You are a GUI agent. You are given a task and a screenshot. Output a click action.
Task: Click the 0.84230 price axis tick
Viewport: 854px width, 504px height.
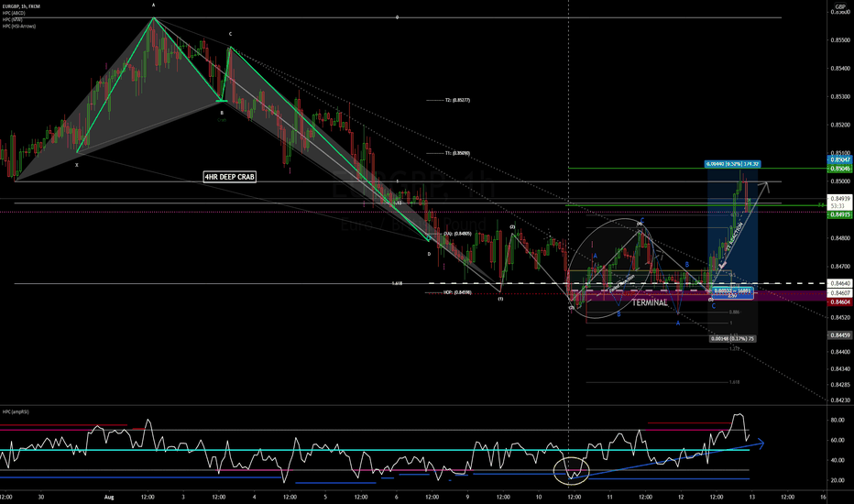pyautogui.click(x=841, y=400)
